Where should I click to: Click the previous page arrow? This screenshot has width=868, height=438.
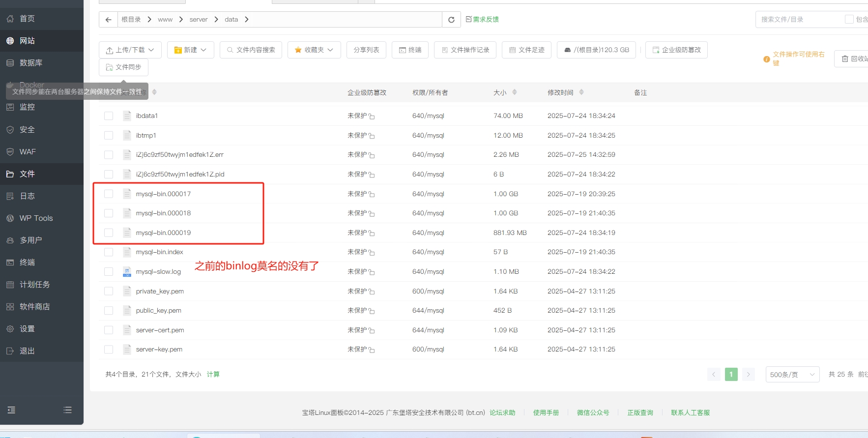(x=714, y=375)
